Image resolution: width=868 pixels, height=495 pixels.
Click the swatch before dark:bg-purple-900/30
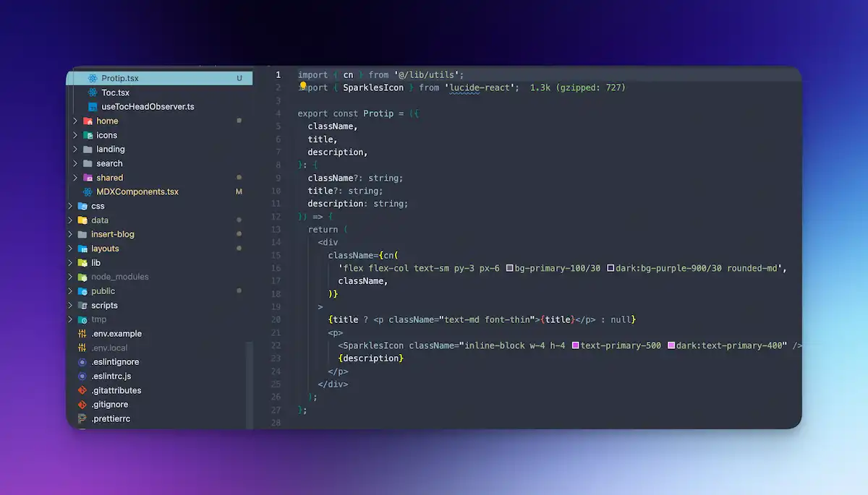coord(611,267)
